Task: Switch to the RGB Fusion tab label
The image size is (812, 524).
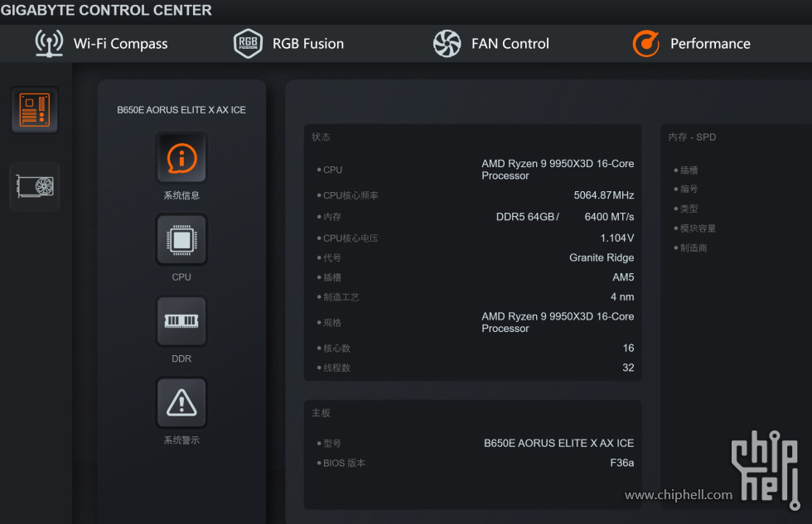Action: 308,44
